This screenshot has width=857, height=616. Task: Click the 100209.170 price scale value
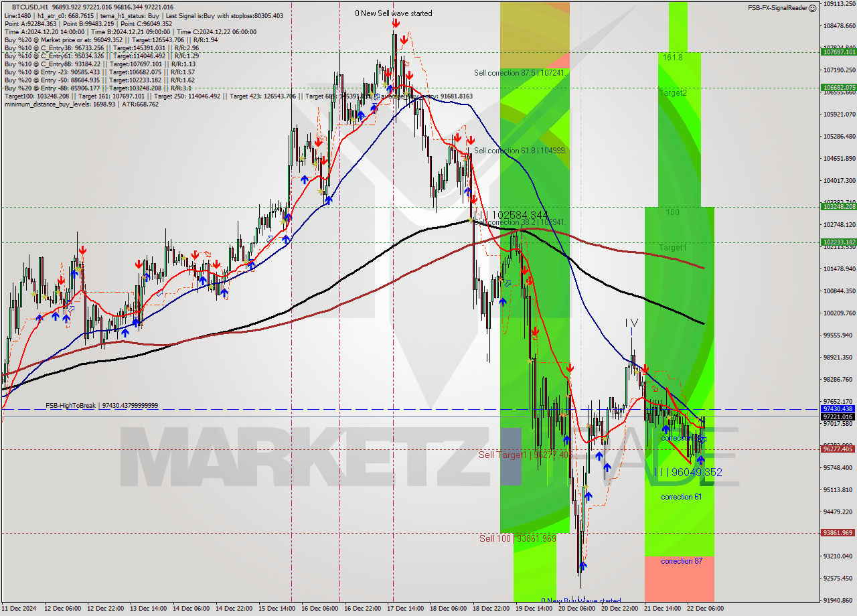(x=839, y=313)
